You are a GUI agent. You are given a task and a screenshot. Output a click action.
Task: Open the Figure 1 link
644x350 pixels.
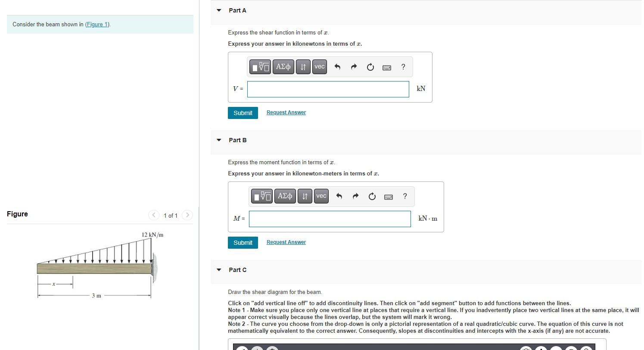(x=97, y=24)
